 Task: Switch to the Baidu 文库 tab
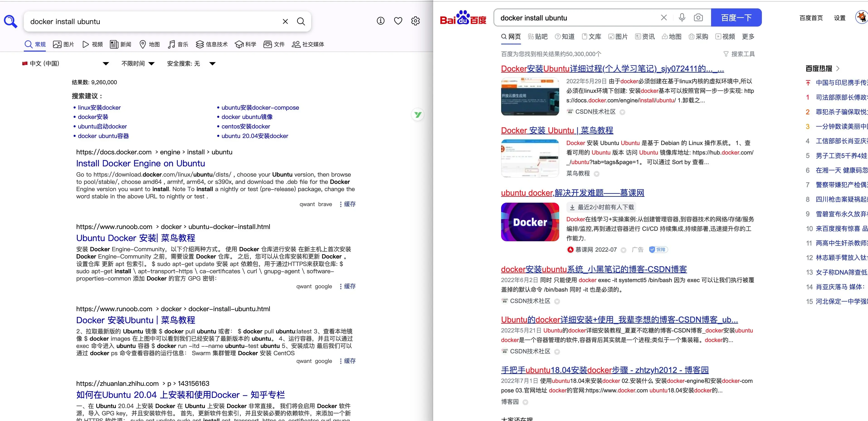pos(591,37)
